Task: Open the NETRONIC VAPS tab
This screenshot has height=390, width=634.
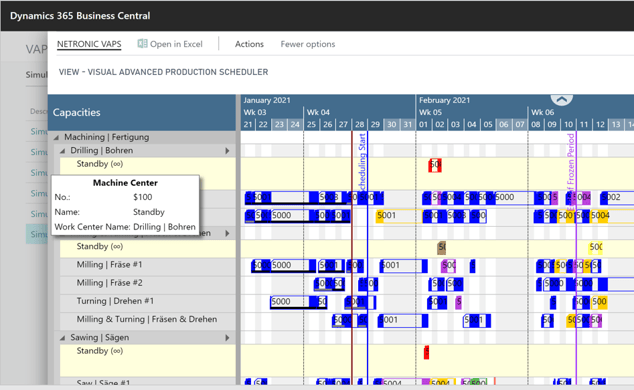Action: pos(89,44)
